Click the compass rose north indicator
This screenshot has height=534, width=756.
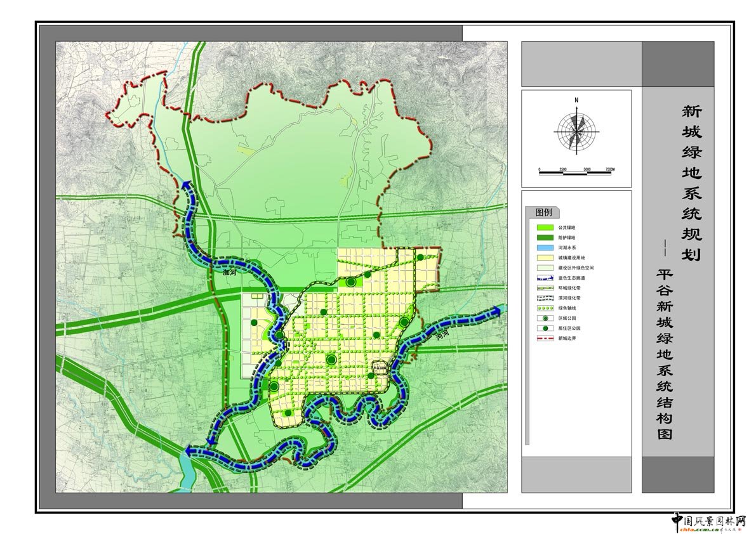pos(576,100)
